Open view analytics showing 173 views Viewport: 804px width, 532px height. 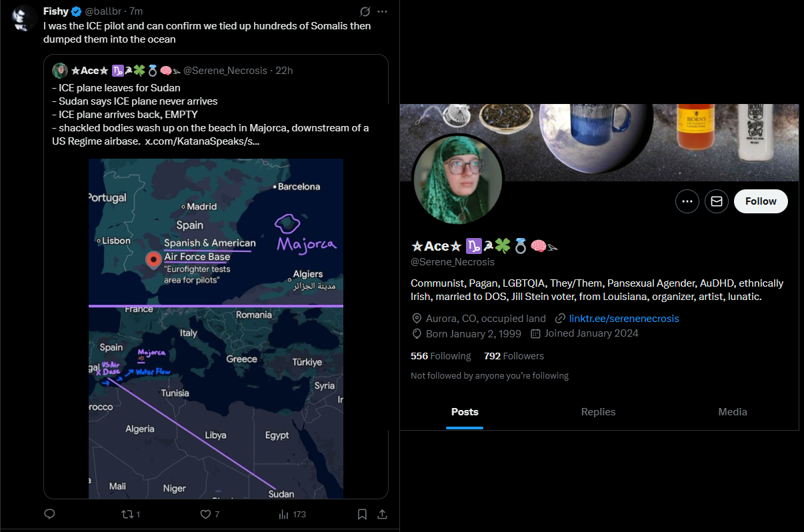tap(292, 514)
